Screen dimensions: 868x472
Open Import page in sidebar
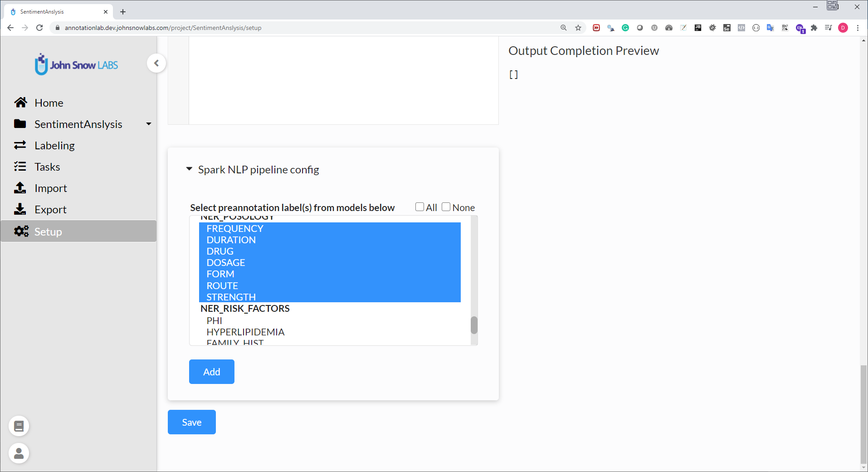[x=51, y=188]
